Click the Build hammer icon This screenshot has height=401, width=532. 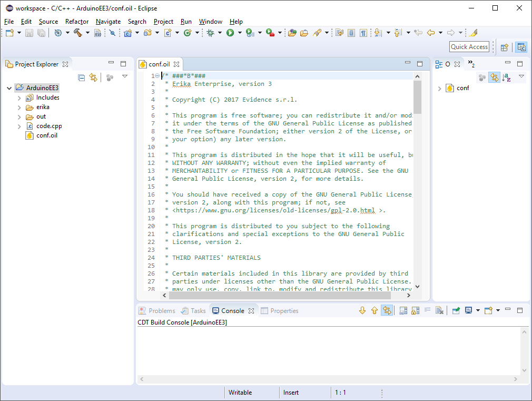78,33
